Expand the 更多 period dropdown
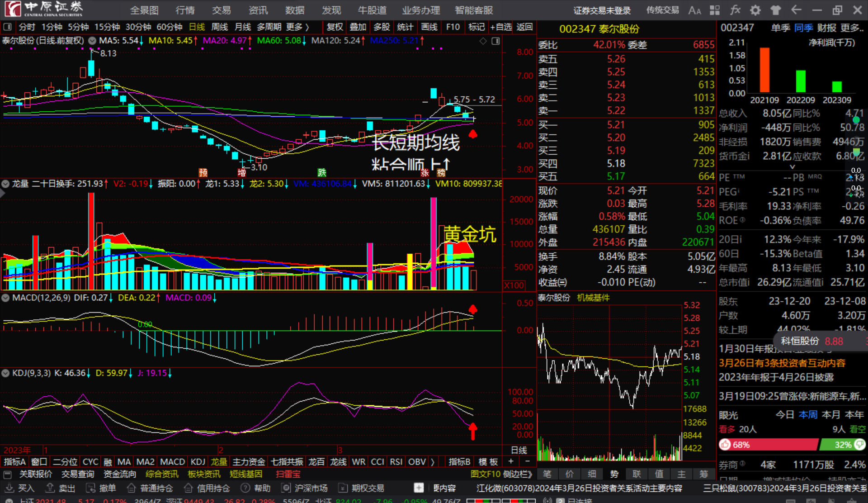 tap(297, 27)
